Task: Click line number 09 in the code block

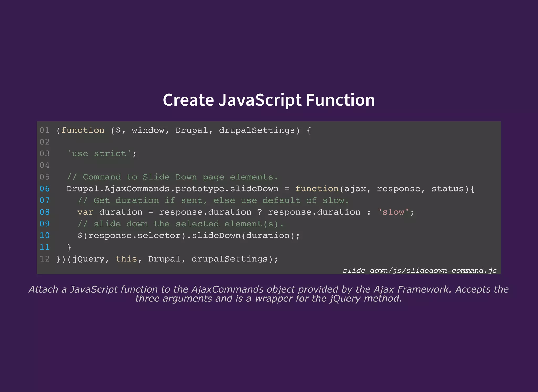Action: (45, 224)
